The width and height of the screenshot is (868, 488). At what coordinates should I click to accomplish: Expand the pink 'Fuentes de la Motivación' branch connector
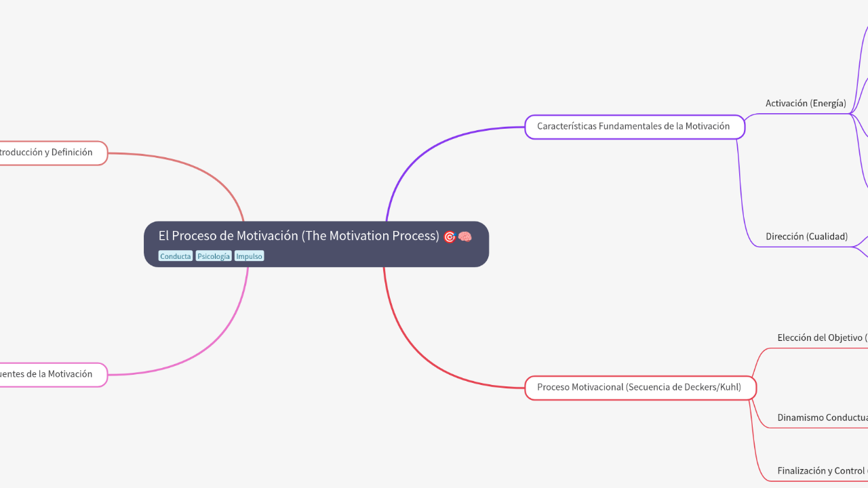pyautogui.click(x=107, y=374)
